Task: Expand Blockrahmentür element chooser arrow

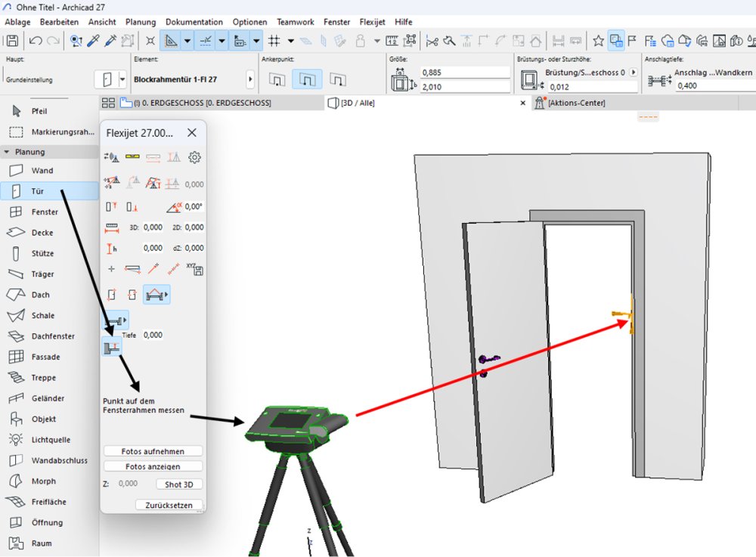Action: point(250,79)
